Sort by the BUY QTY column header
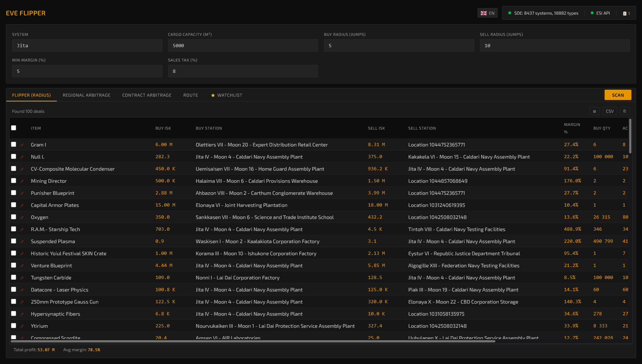The image size is (642, 364). 602,129
